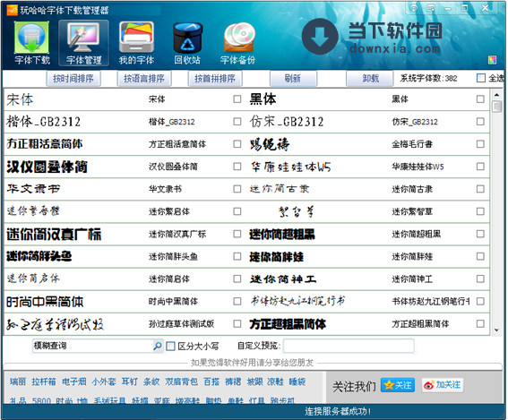
Task: Click the 自定义预览 preview text field
Action: pos(349,346)
